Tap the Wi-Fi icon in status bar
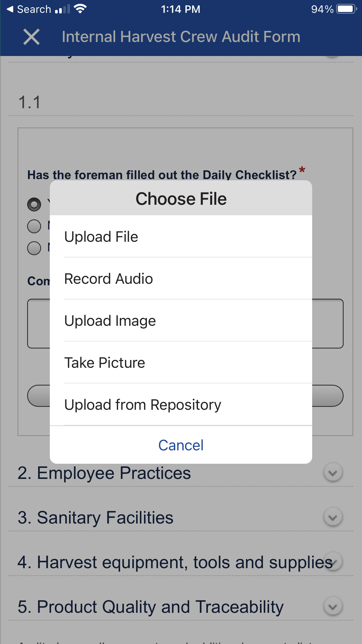The height and width of the screenshot is (644, 362). [80, 9]
